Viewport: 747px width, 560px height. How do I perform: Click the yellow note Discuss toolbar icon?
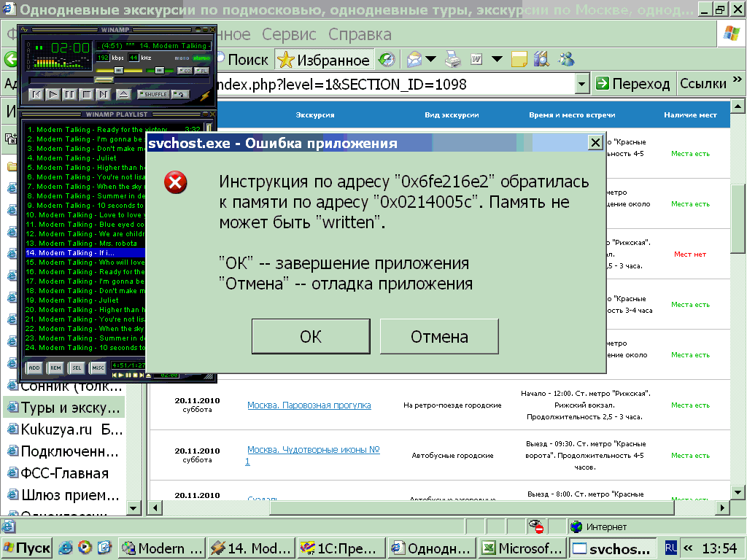519,60
